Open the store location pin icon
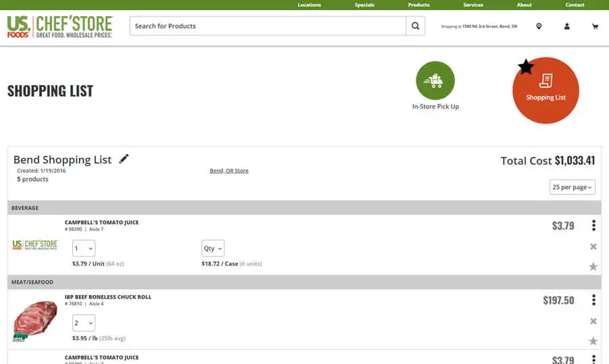Viewport: 609px width, 364px height. click(x=539, y=26)
